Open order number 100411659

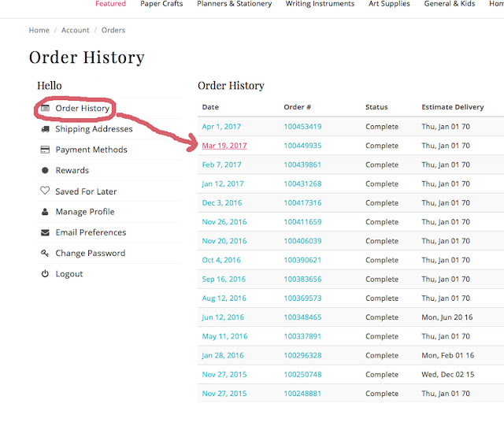pos(302,222)
